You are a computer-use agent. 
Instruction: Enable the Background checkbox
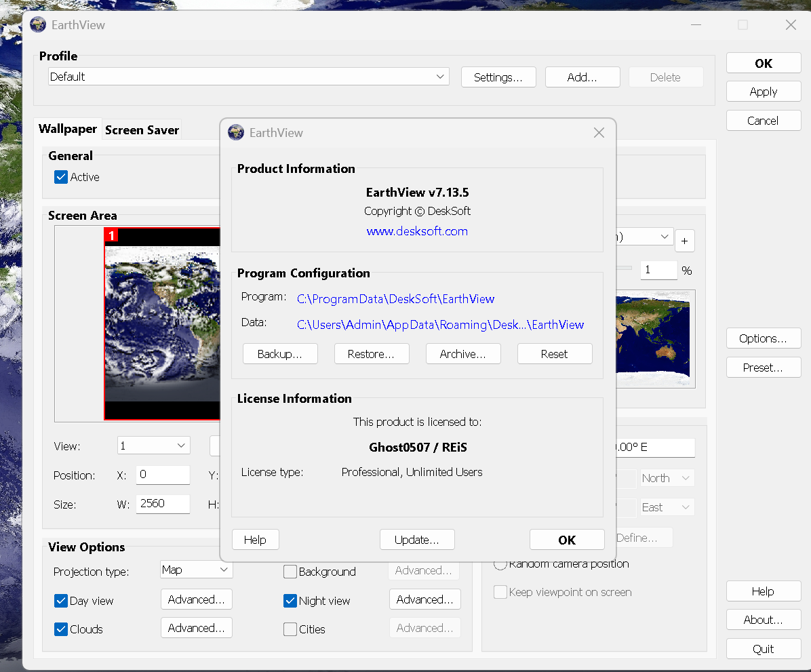pos(290,572)
